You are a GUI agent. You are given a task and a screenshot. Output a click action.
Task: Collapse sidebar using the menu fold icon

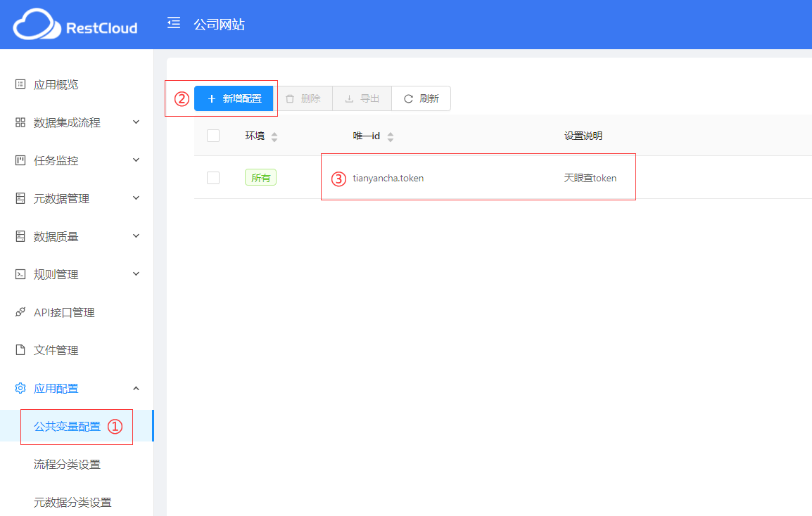[174, 23]
